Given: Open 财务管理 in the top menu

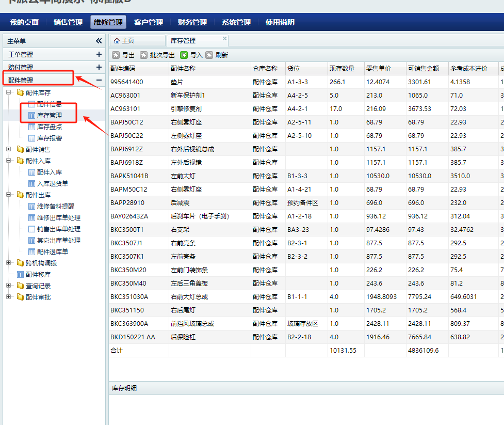Looking at the screenshot, I should pyautogui.click(x=192, y=22).
